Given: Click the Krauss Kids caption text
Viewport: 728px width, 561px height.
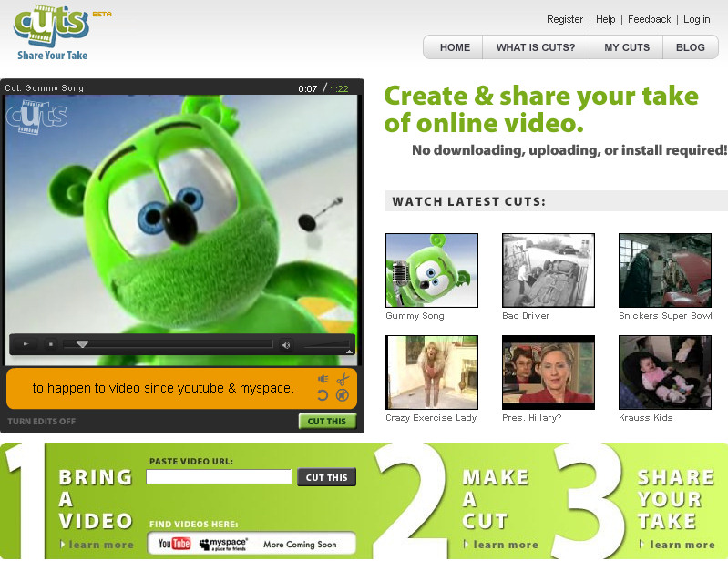Looking at the screenshot, I should click(x=645, y=418).
